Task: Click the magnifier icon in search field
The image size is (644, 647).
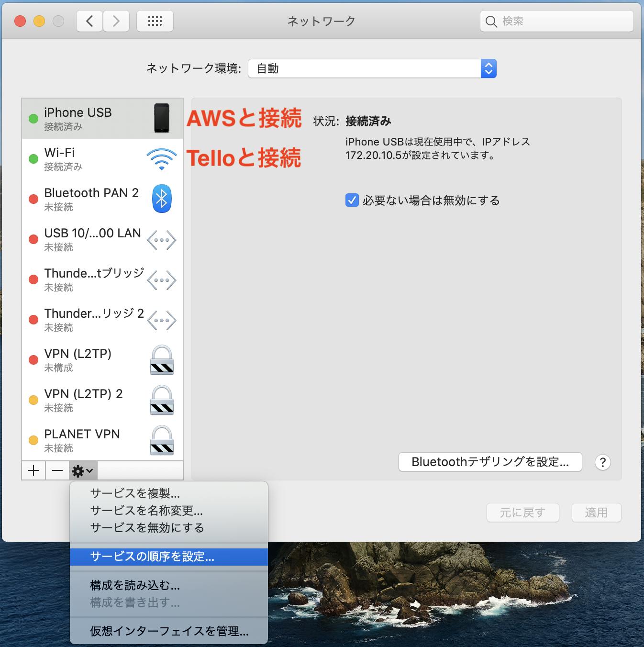Action: pyautogui.click(x=491, y=22)
